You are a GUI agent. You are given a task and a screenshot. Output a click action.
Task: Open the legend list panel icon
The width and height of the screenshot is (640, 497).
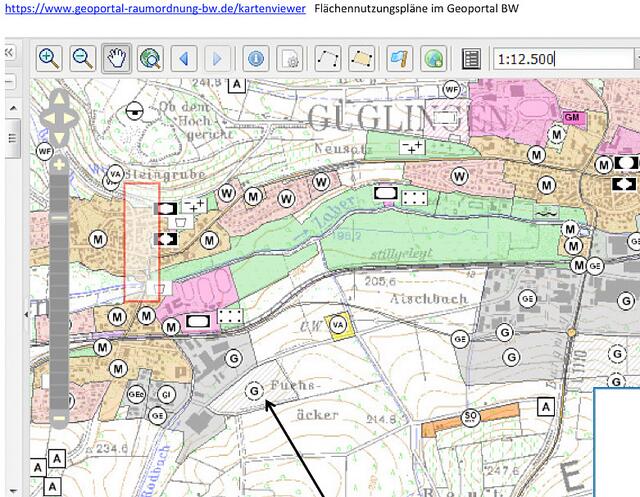[471, 58]
